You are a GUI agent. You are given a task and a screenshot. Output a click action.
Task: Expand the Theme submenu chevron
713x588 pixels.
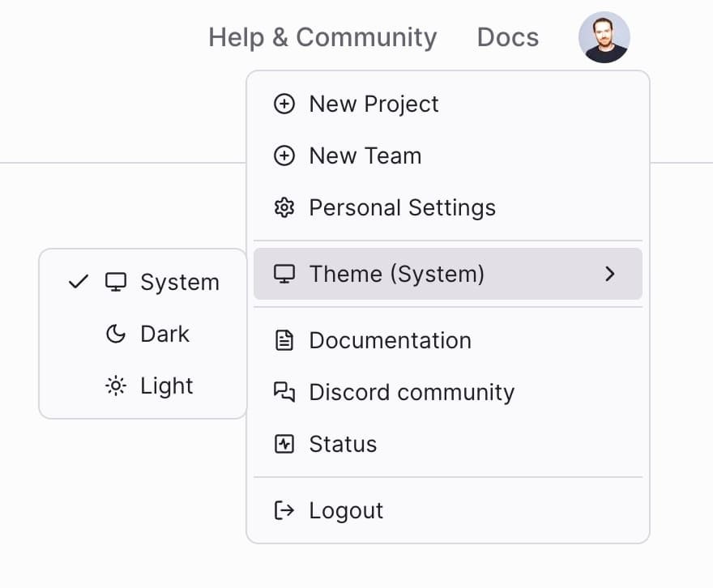pos(610,274)
